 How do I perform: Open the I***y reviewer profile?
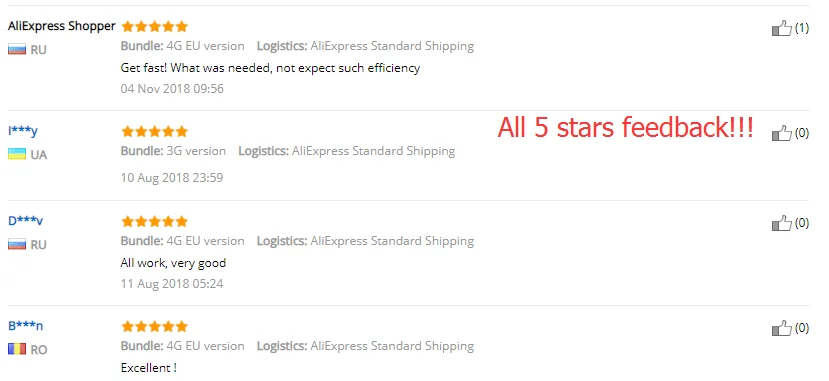pyautogui.click(x=23, y=131)
